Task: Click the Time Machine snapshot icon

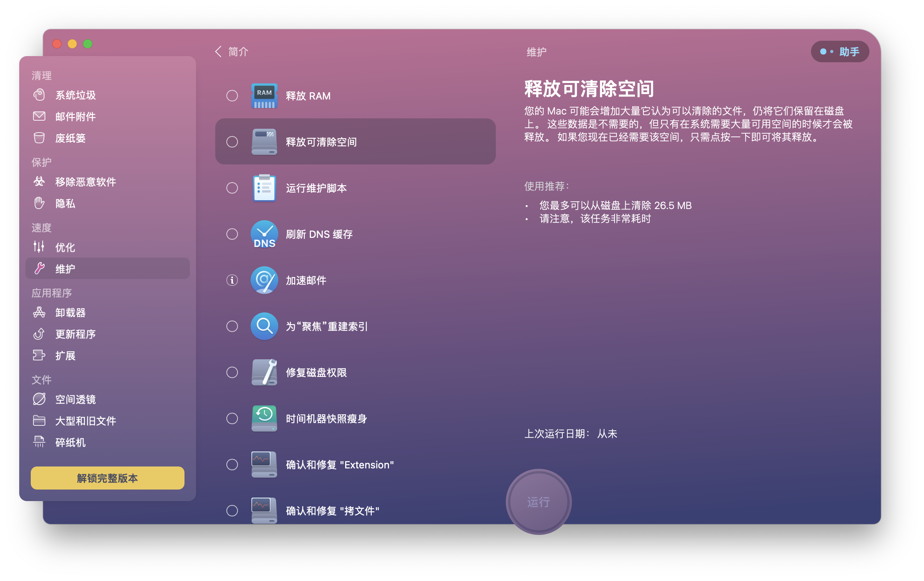Action: tap(264, 418)
